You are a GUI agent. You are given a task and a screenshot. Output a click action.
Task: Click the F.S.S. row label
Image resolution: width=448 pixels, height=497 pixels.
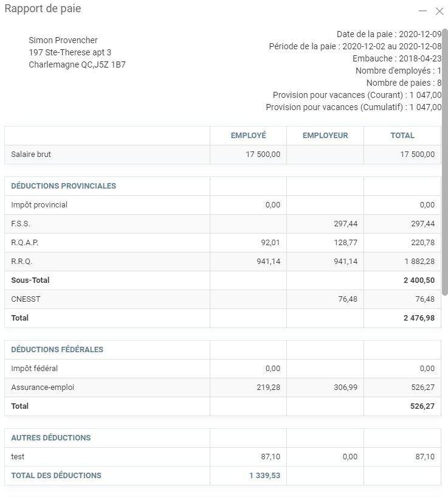tap(21, 224)
